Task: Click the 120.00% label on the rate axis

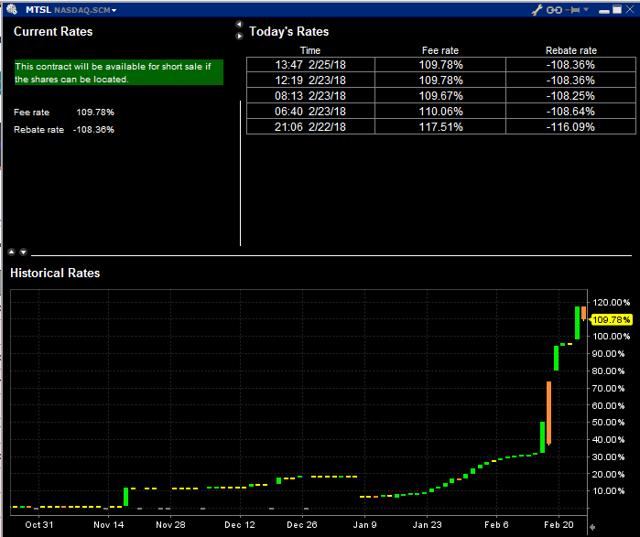Action: (611, 303)
